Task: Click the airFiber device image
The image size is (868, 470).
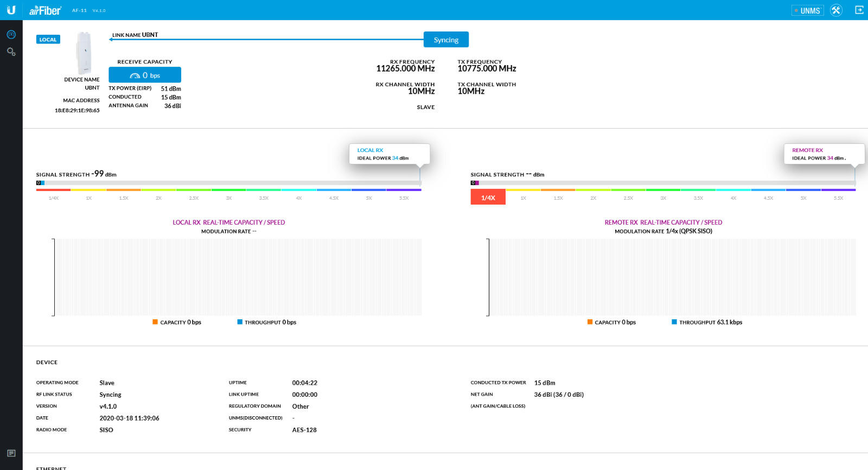Action: click(84, 53)
